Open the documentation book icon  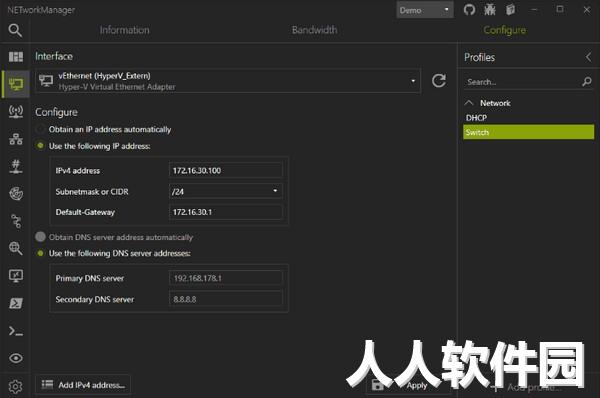tap(510, 10)
